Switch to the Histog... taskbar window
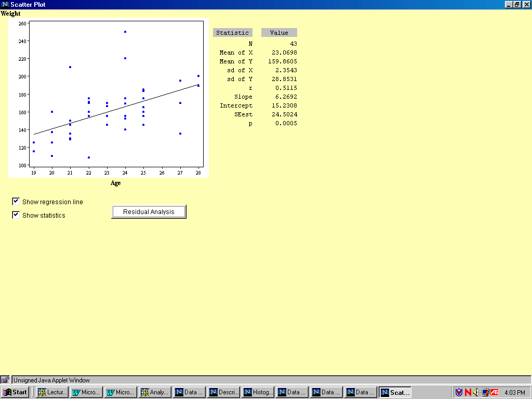The width and height of the screenshot is (532, 399). [258, 392]
